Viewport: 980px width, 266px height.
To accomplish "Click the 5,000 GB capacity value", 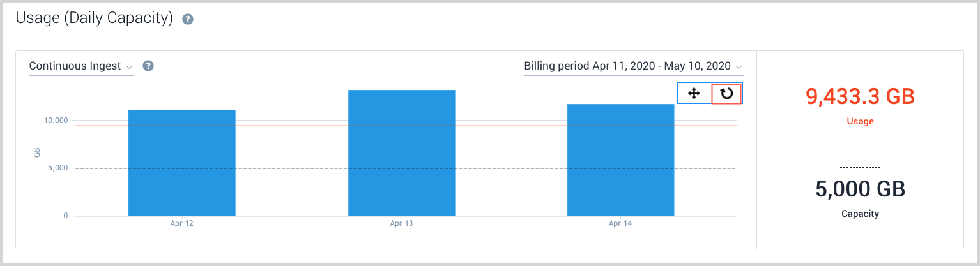I will pyautogui.click(x=860, y=189).
